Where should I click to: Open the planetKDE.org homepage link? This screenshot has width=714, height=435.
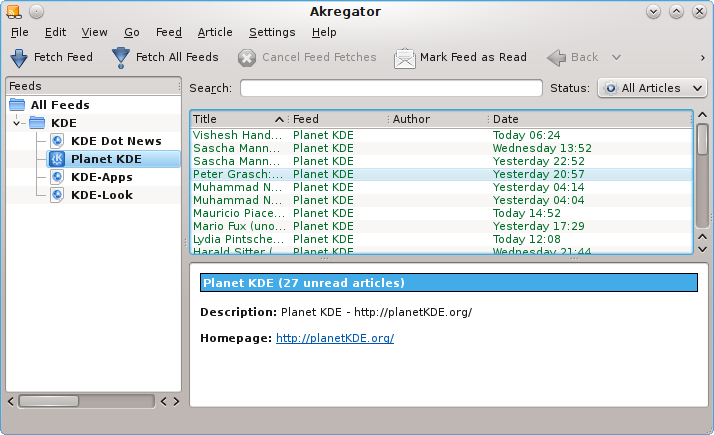point(334,338)
